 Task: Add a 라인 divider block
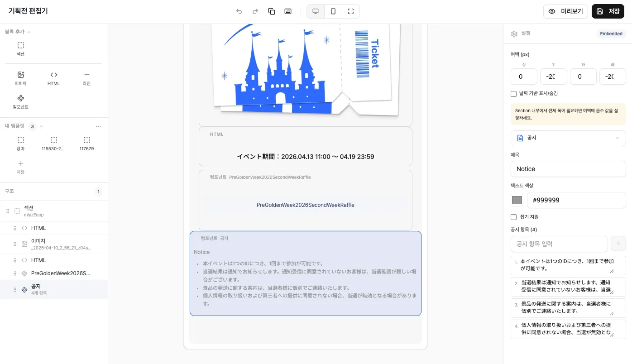[x=87, y=78]
